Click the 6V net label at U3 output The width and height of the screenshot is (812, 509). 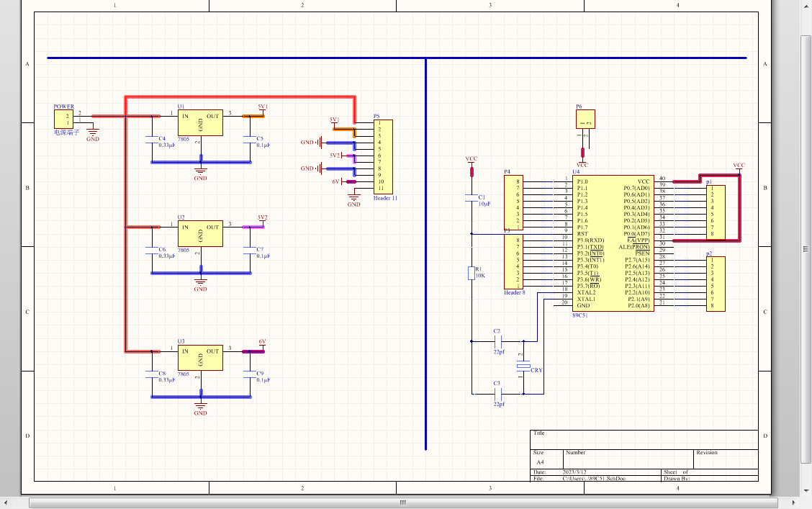262,342
